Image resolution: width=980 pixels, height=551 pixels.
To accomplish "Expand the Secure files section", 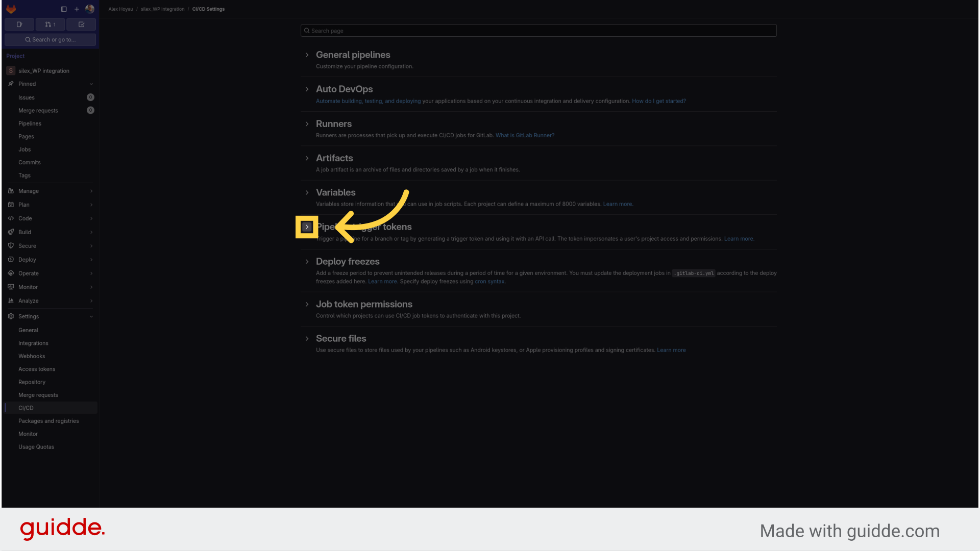I will [x=307, y=339].
